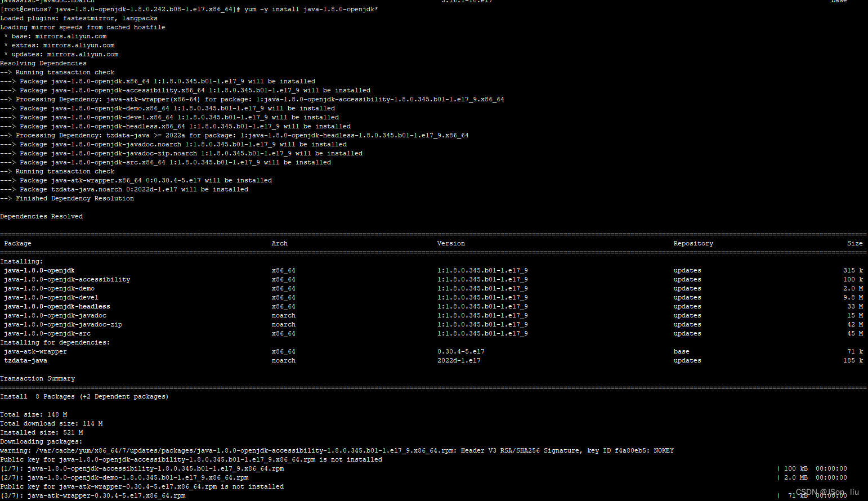The image size is (868, 501).
Task: Click 'Install 8 Packages (+2 Dependent packages)' line
Action: [x=84, y=397]
